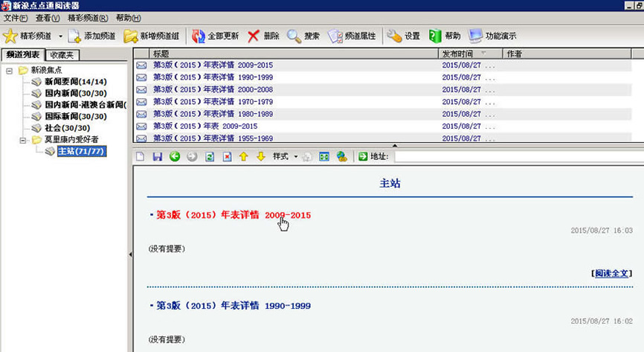644x352 pixels.
Task: Click the yellow up arrow (previous item)
Action: [244, 157]
